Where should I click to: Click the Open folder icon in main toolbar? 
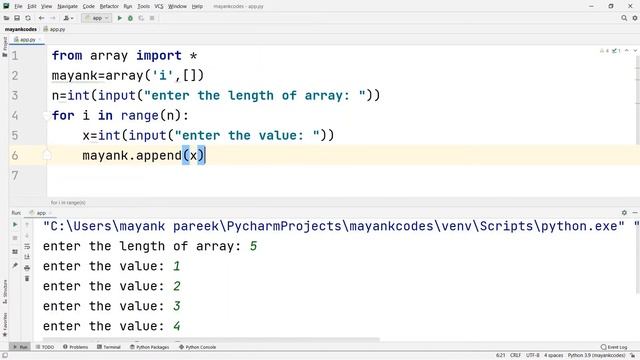click(x=6, y=18)
